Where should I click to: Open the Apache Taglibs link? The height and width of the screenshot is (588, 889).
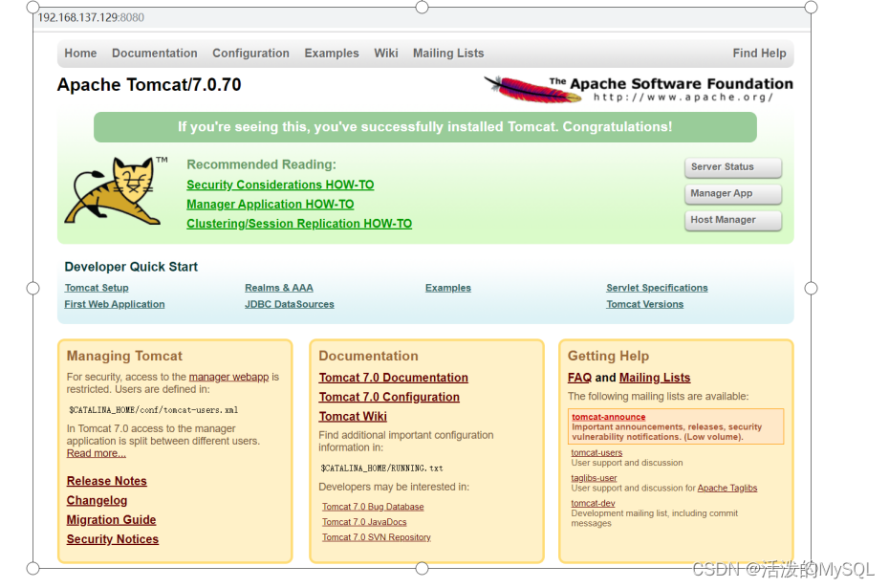(x=727, y=489)
